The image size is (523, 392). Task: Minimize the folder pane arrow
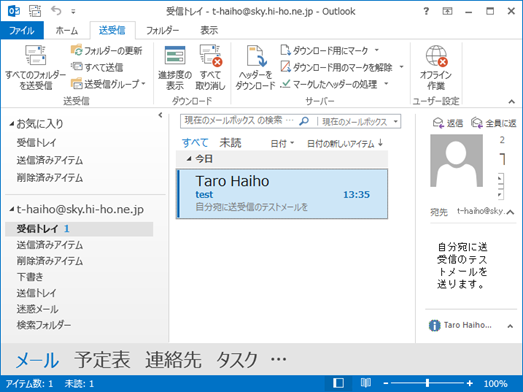coord(160,115)
